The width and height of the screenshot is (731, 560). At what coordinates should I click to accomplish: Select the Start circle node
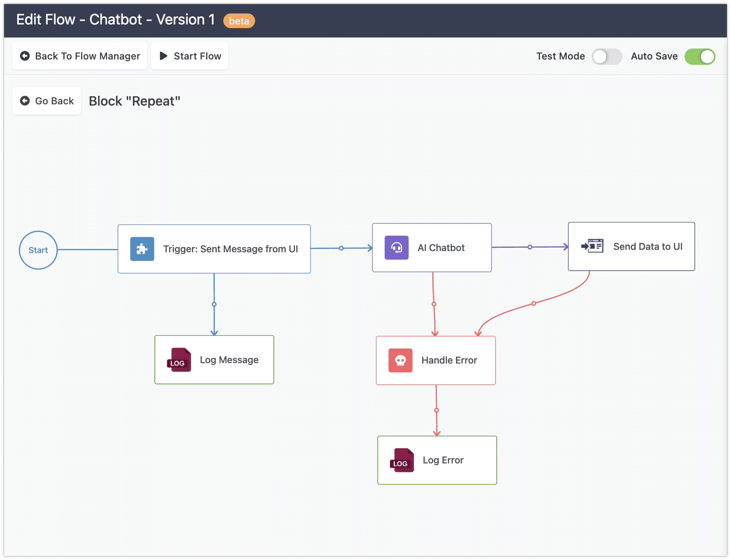click(x=38, y=250)
